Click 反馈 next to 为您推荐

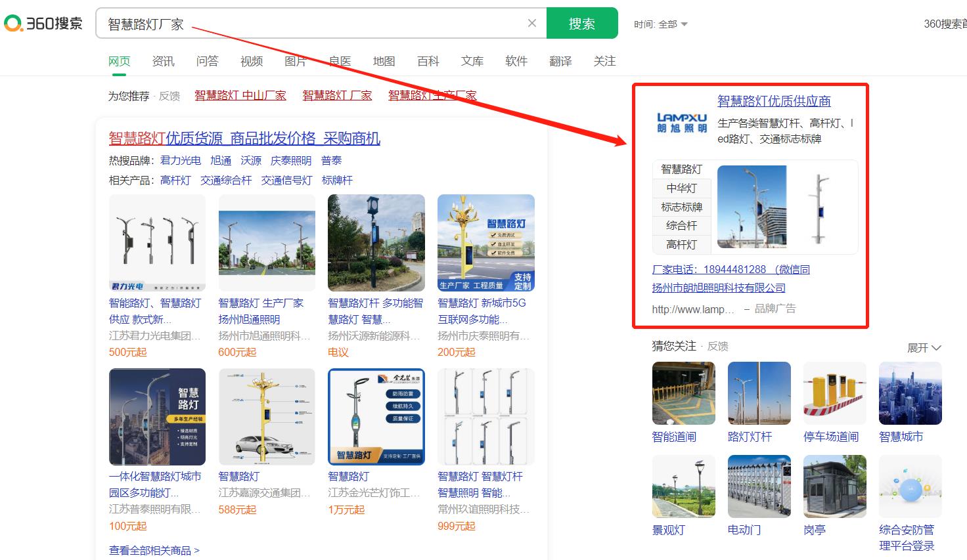click(x=169, y=96)
